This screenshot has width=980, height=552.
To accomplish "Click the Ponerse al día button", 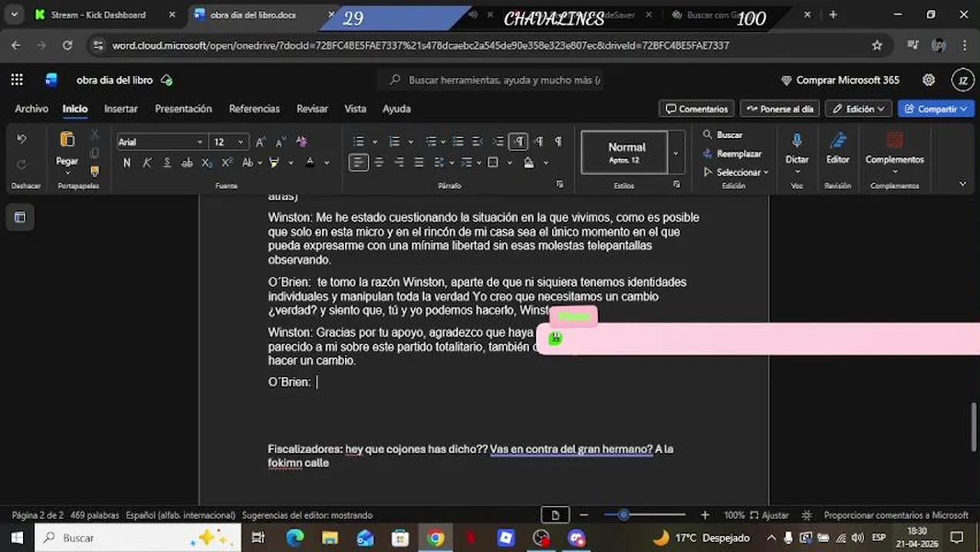I will click(x=779, y=109).
